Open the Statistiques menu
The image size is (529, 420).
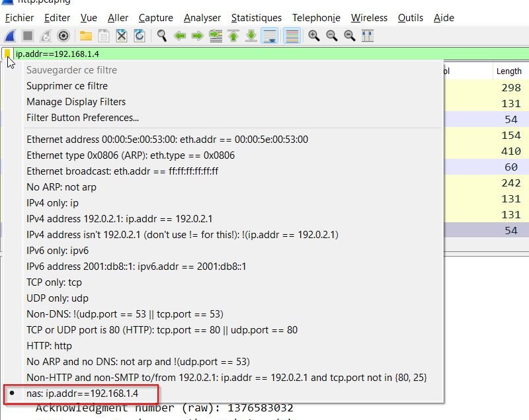[x=256, y=18]
